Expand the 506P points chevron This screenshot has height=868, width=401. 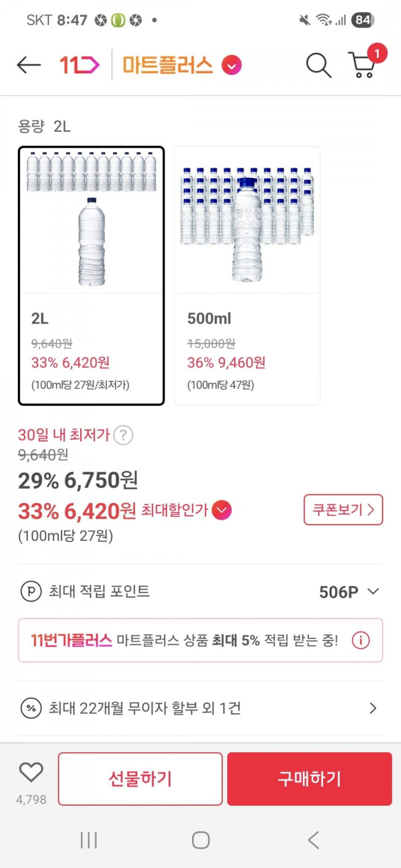coord(373,592)
